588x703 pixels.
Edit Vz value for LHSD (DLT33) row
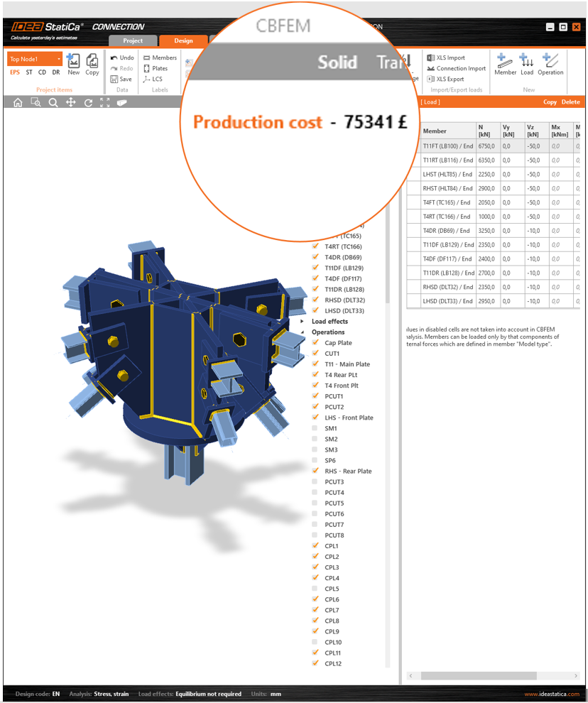tap(535, 301)
